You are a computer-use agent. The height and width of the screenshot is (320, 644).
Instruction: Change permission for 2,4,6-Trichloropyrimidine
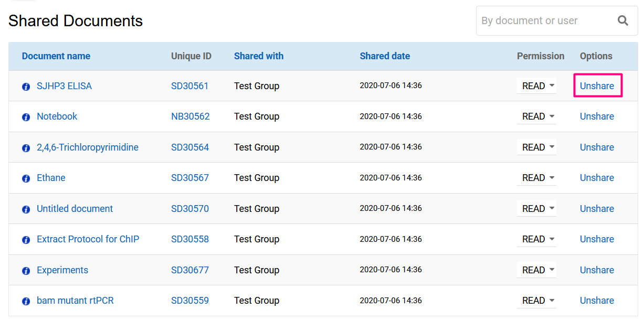click(536, 147)
